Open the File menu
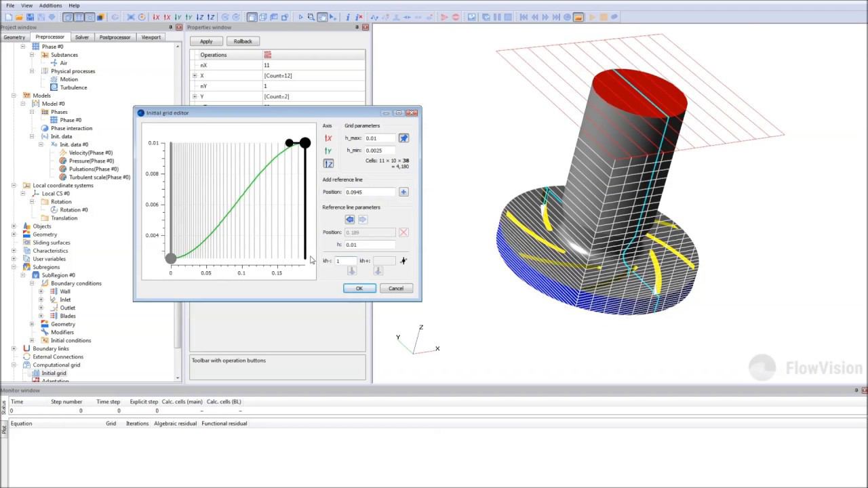Screen dimensions: 868x488 10,5
